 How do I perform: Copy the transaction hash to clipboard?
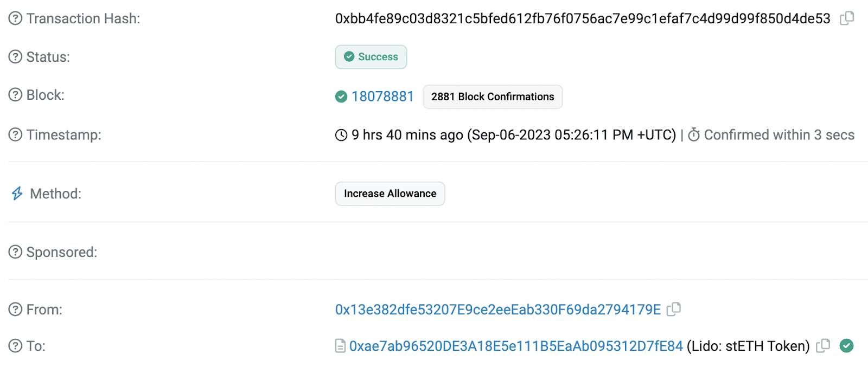click(847, 18)
